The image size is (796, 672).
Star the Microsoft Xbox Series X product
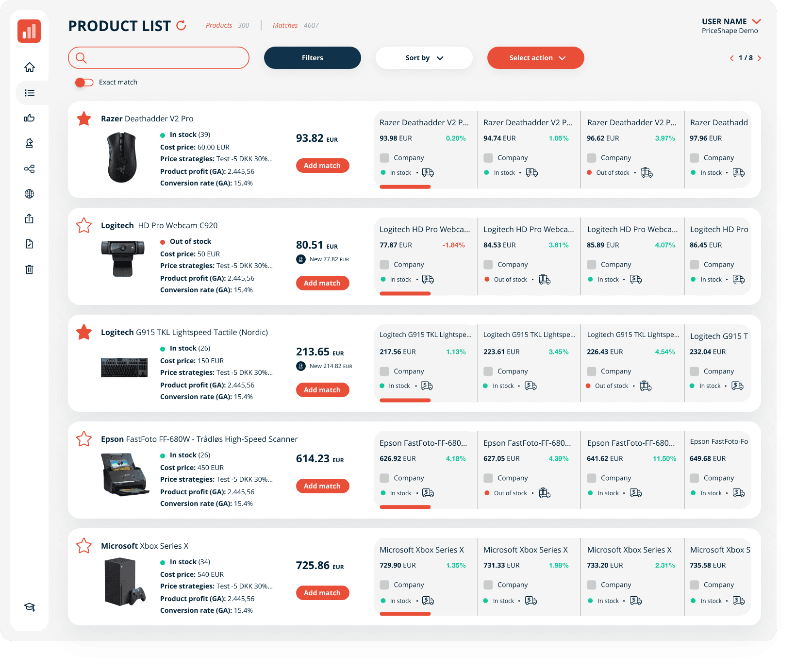[84, 546]
